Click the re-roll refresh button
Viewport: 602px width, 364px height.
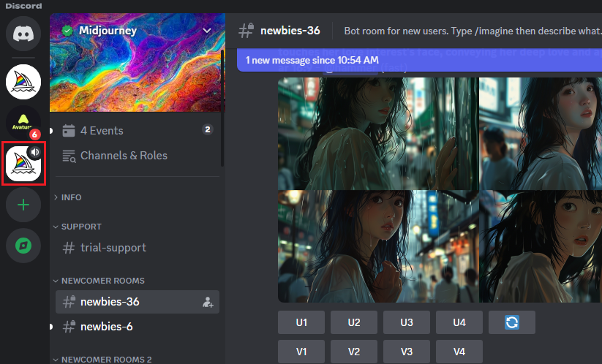pyautogui.click(x=512, y=322)
